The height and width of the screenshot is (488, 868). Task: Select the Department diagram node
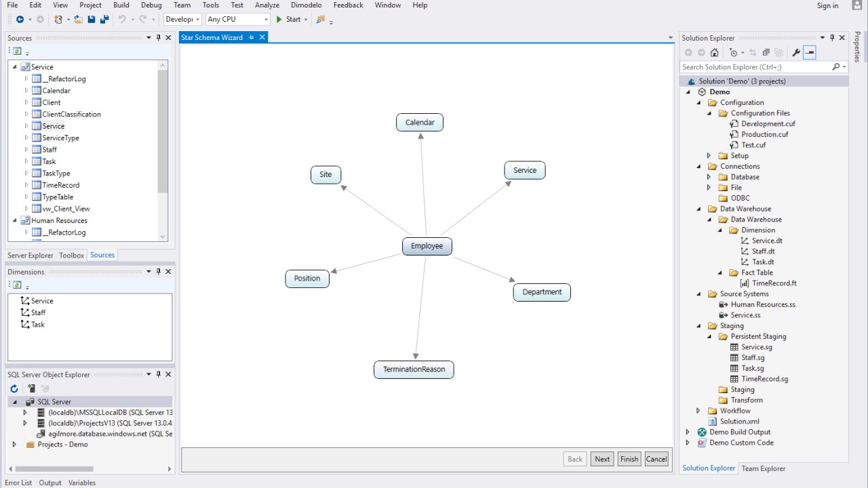click(x=542, y=292)
